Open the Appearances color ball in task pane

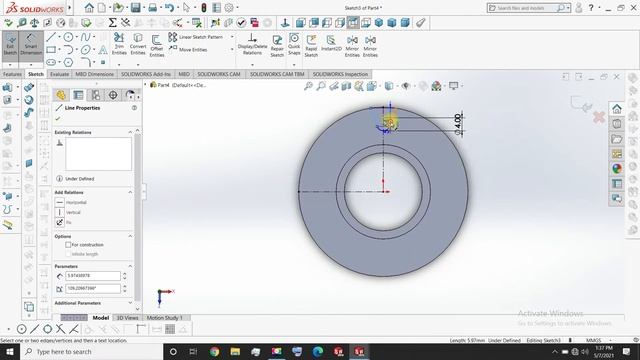click(617, 168)
